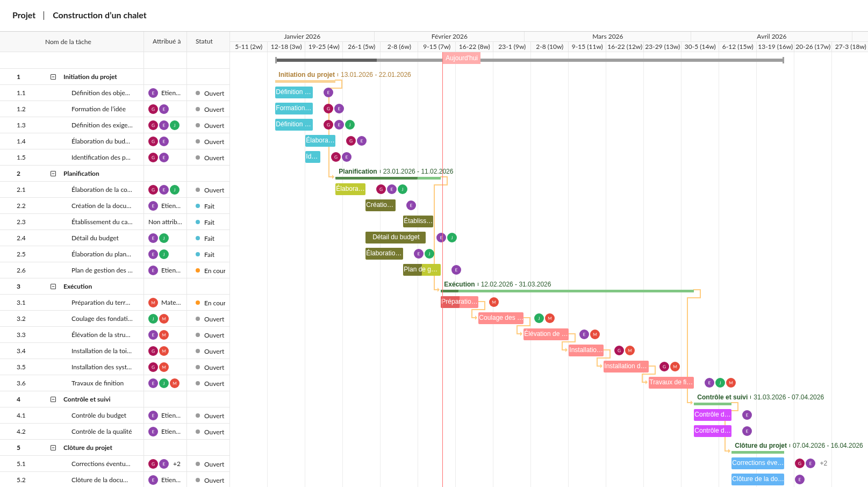Click the Statut column header
Viewport: 868px width, 487px height.
pyautogui.click(x=204, y=41)
